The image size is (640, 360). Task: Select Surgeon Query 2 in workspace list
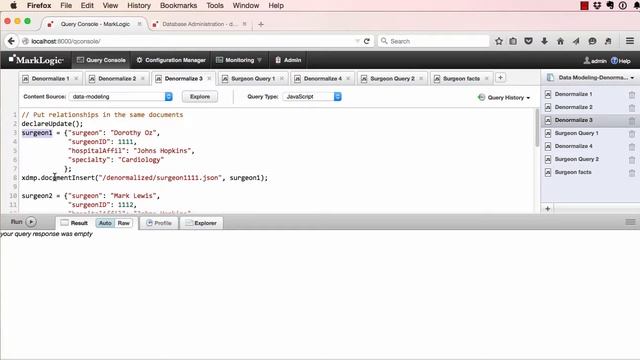pos(576,159)
